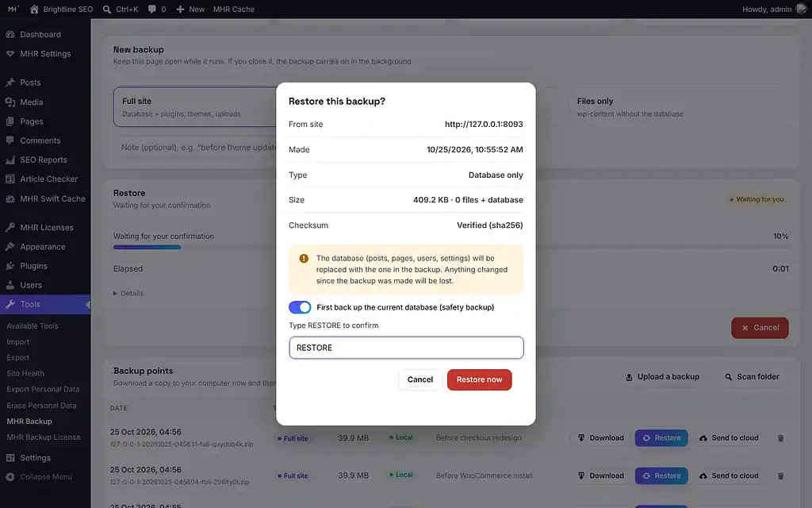The width and height of the screenshot is (812, 508).
Task: Click the '127-0-0-1-20261025-045631-full-quydbb4k.zip' filename
Action: point(182,444)
